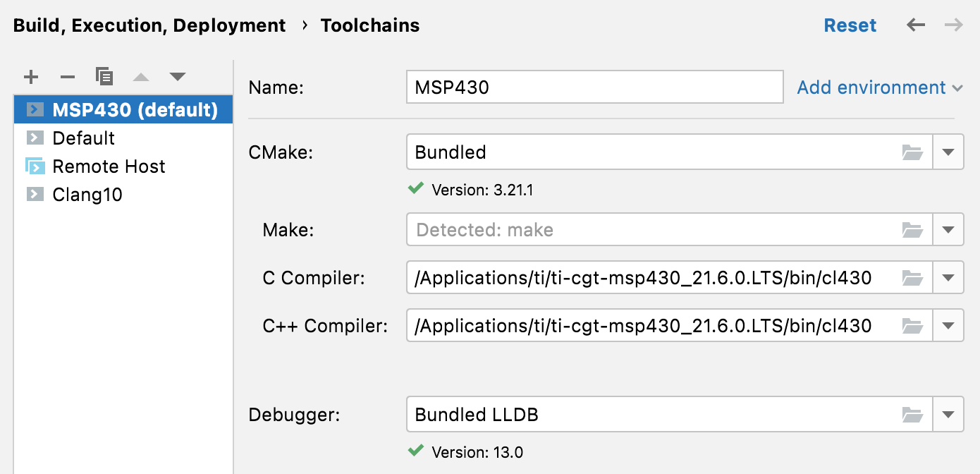Browse for a Make executable with the folder icon

coord(913,229)
